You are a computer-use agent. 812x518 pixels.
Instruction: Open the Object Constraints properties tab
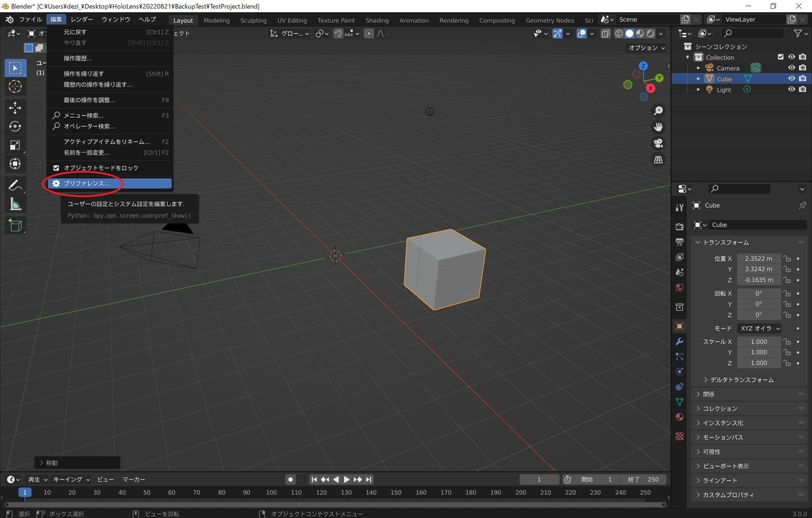[679, 387]
